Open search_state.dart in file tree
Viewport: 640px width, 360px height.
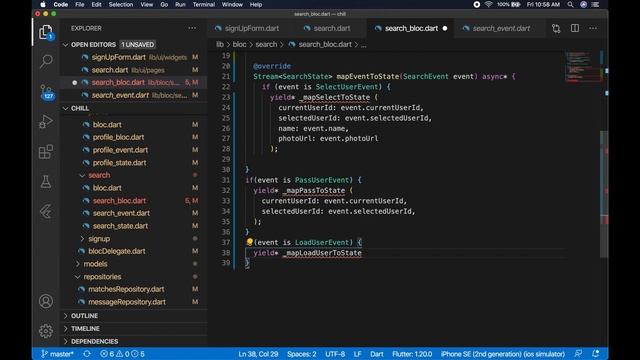point(120,226)
